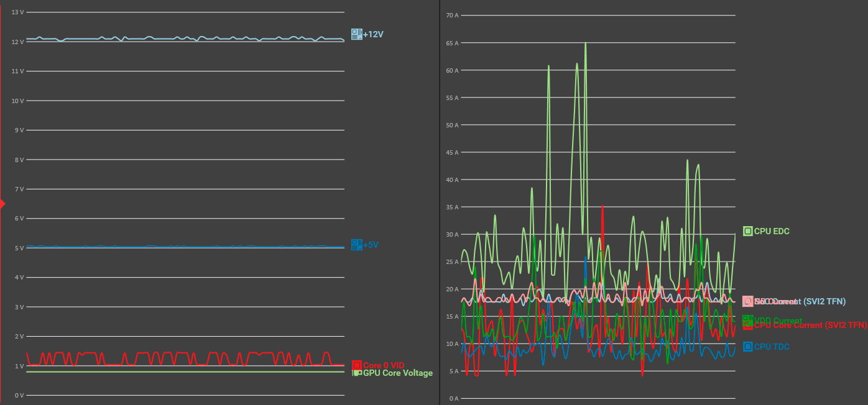Select the GPU Core Voltage label

pos(398,373)
